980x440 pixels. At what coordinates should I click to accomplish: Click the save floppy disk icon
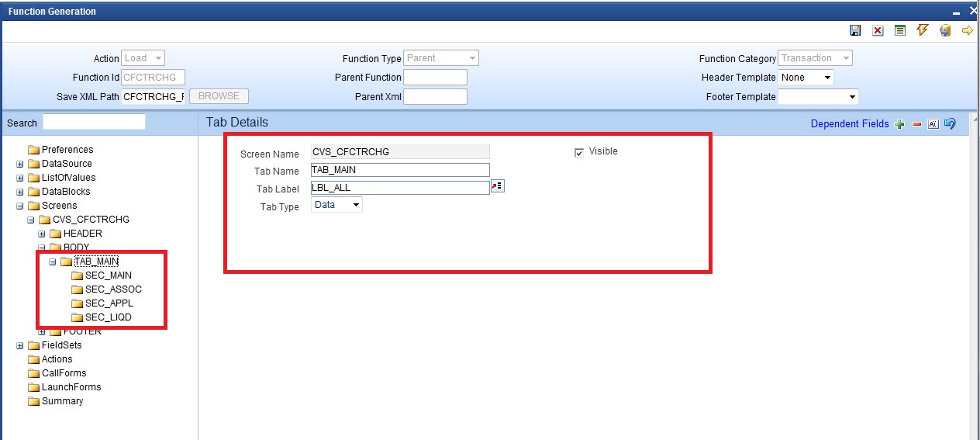pyautogui.click(x=855, y=30)
